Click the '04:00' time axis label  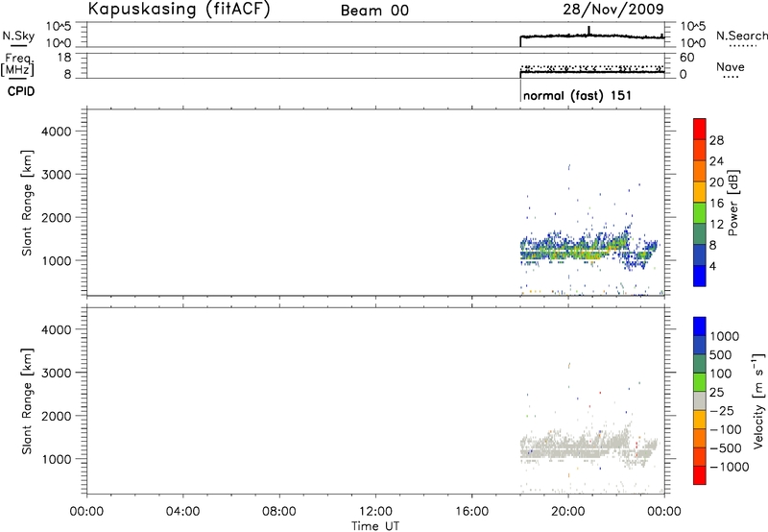coord(182,512)
